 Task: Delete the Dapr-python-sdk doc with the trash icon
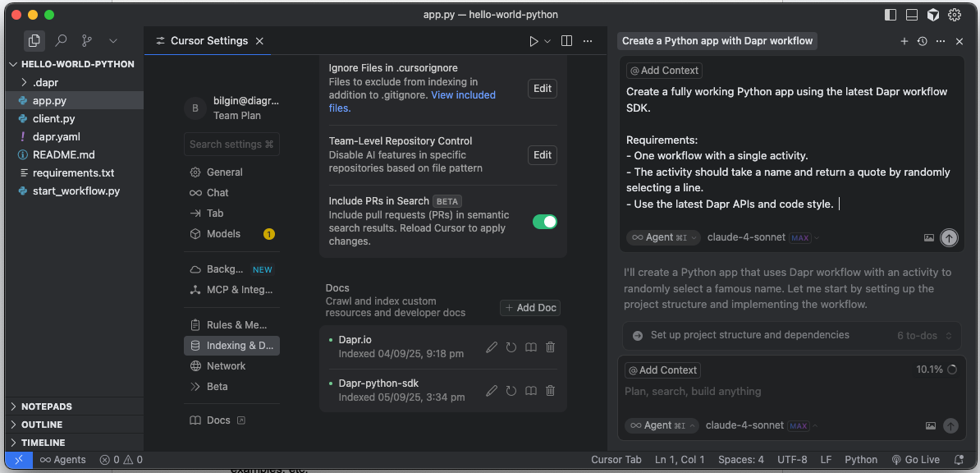tap(551, 391)
